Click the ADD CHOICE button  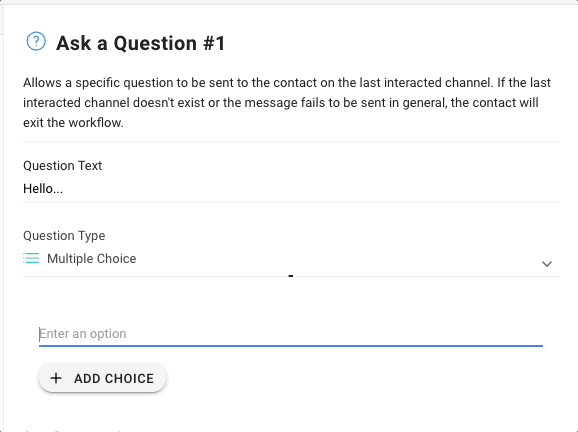[x=102, y=378]
